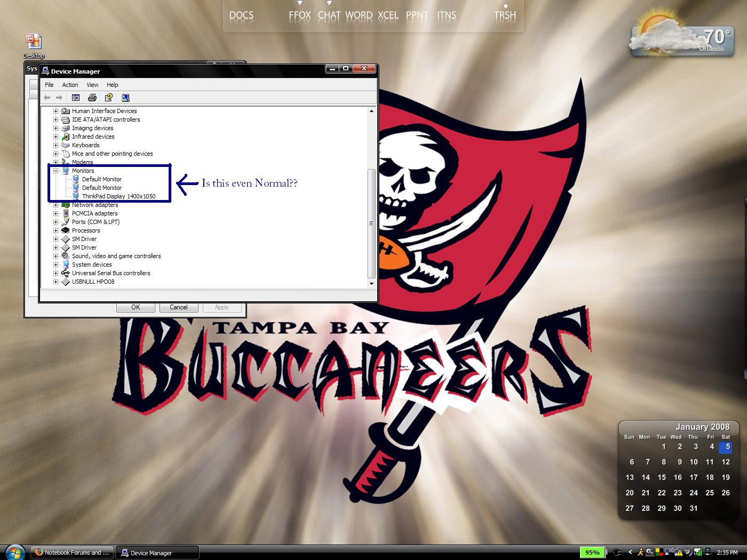Image resolution: width=747 pixels, height=560 pixels.
Task: Click the Device Manager taskbar button
Action: point(157,553)
